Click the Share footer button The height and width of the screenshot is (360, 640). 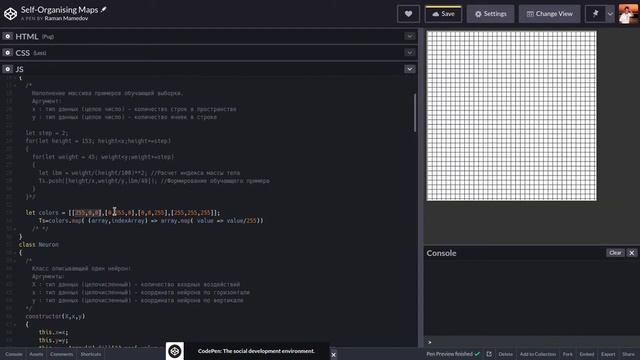click(x=628, y=354)
